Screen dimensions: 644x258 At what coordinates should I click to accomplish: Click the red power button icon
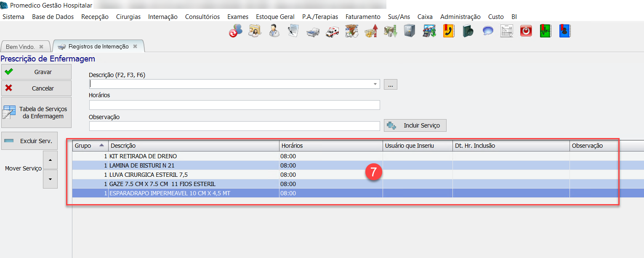(x=526, y=31)
